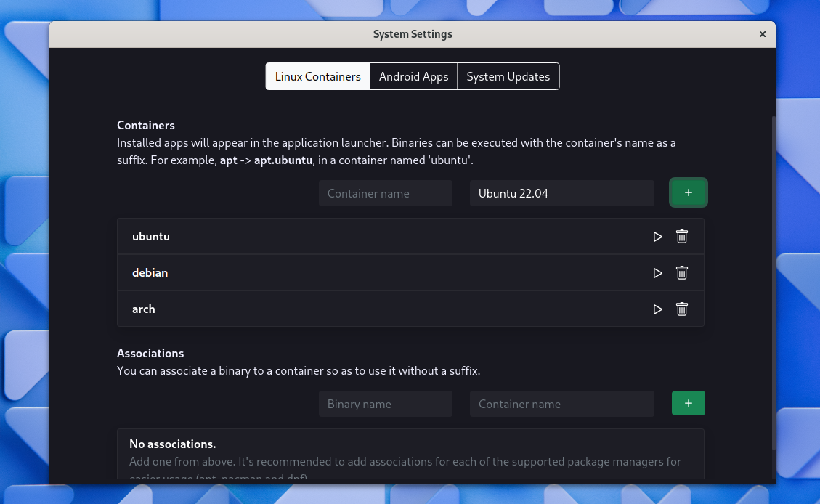The width and height of the screenshot is (820, 504).
Task: Click the 'No associations.' message
Action: (173, 444)
